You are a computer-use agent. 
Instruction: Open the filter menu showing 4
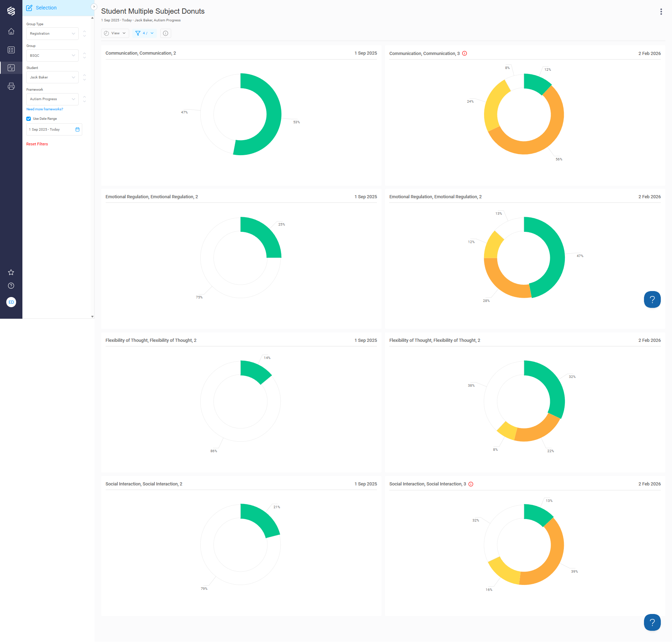[145, 33]
